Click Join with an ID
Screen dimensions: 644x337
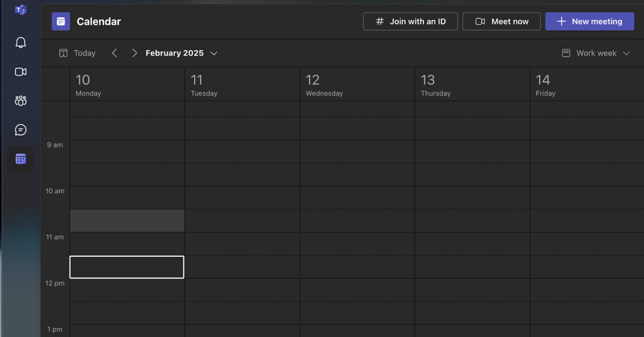click(410, 21)
